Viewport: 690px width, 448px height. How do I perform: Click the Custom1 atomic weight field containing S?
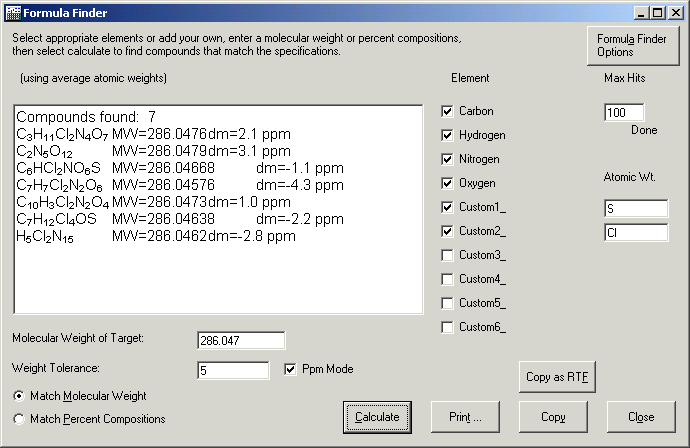point(636,209)
